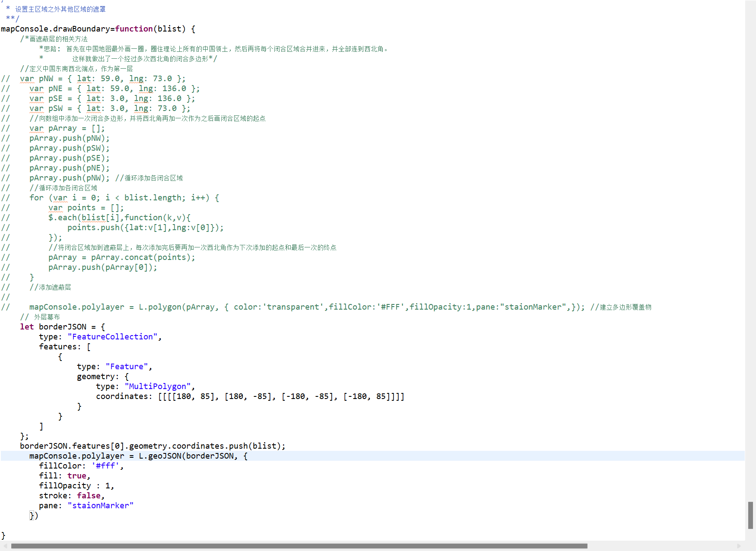The height and width of the screenshot is (551, 756).
Task: Click the commented 'pArray.push(pArray[0]);' line
Action: (x=79, y=267)
